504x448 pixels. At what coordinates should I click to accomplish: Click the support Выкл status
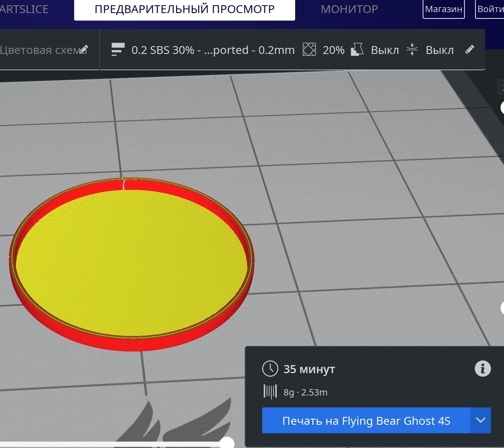tap(385, 50)
